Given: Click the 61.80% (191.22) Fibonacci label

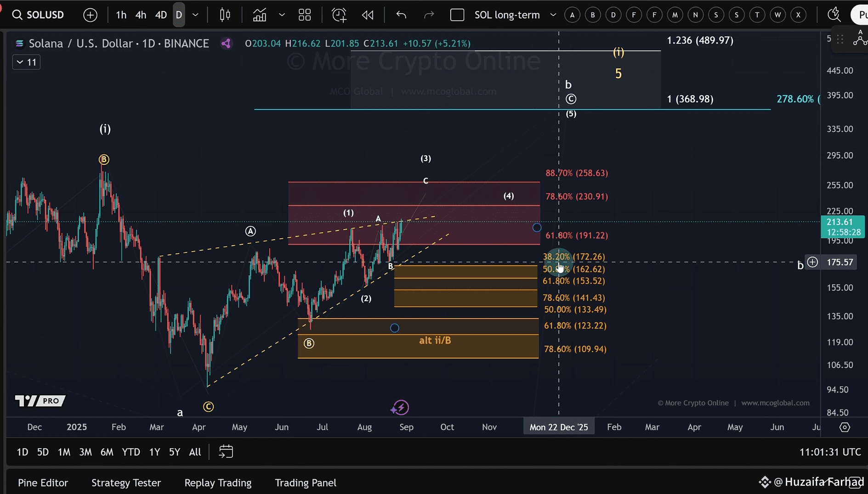Looking at the screenshot, I should click(x=577, y=236).
